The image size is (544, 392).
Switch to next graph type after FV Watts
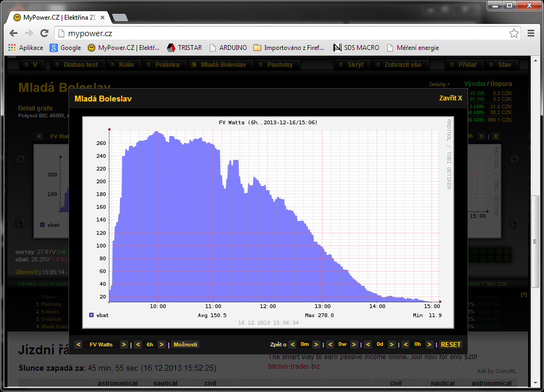tap(124, 344)
